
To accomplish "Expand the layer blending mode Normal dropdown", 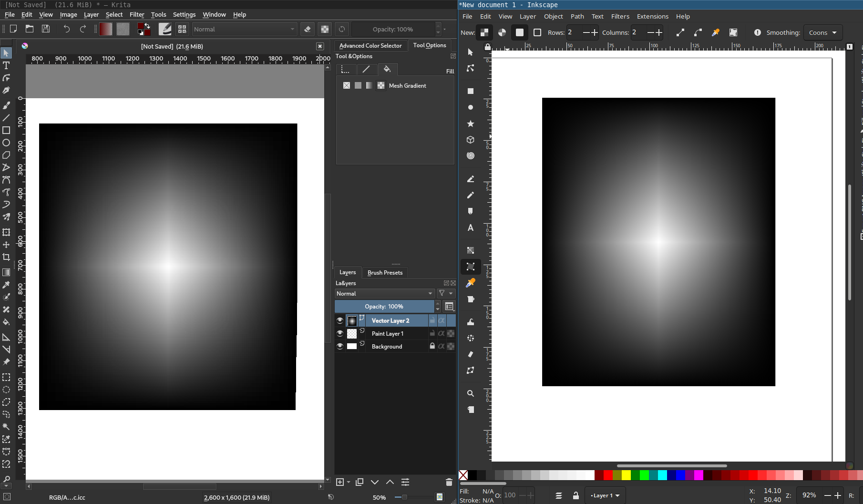I will pyautogui.click(x=384, y=294).
